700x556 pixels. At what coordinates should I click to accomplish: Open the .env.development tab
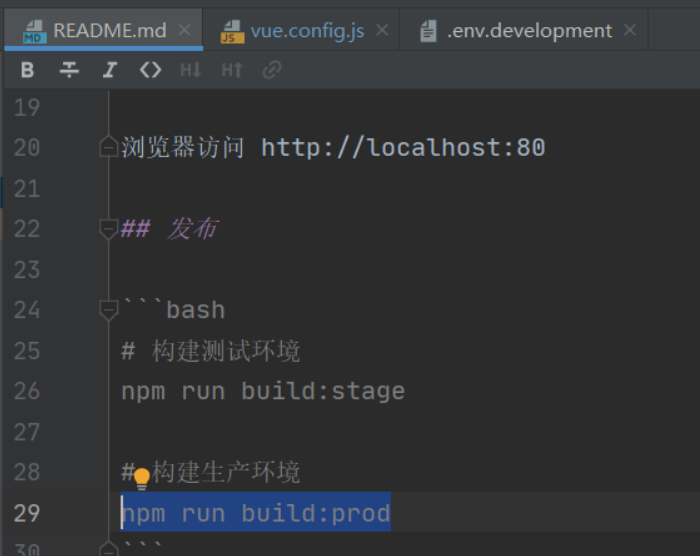click(528, 31)
